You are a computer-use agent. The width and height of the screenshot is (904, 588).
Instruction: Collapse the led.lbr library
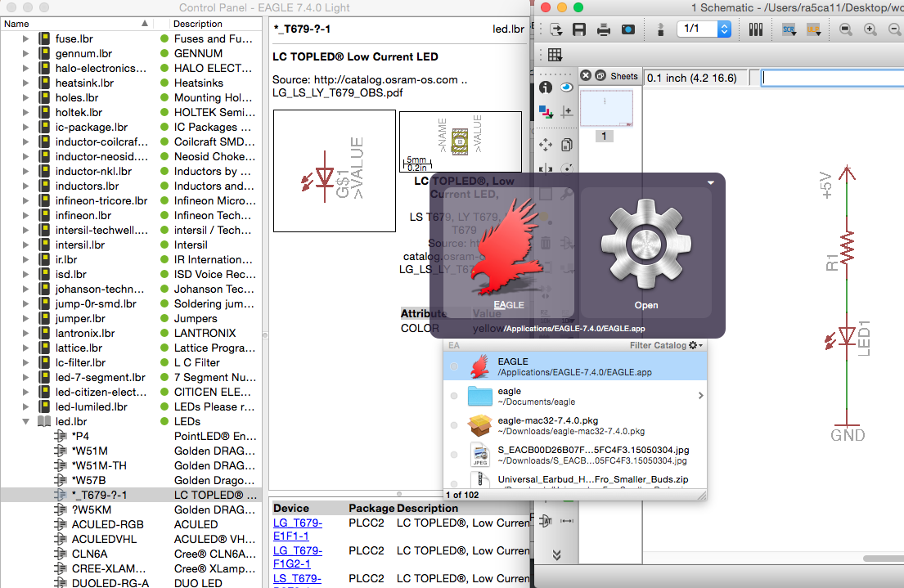pyautogui.click(x=25, y=421)
